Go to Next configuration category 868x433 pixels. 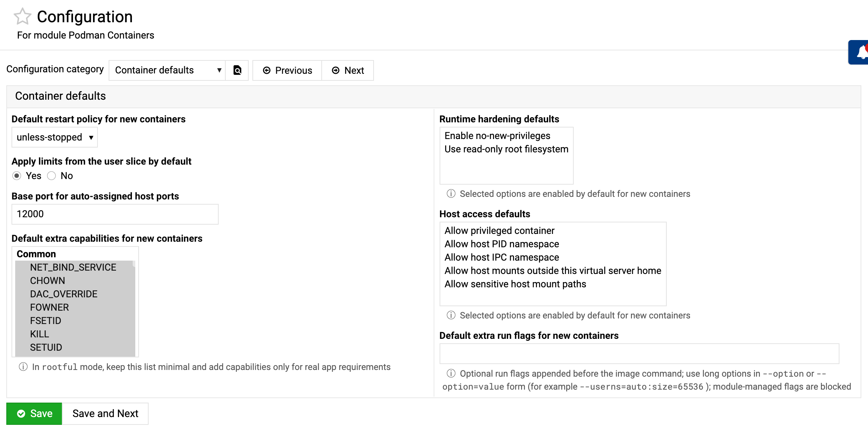(348, 70)
